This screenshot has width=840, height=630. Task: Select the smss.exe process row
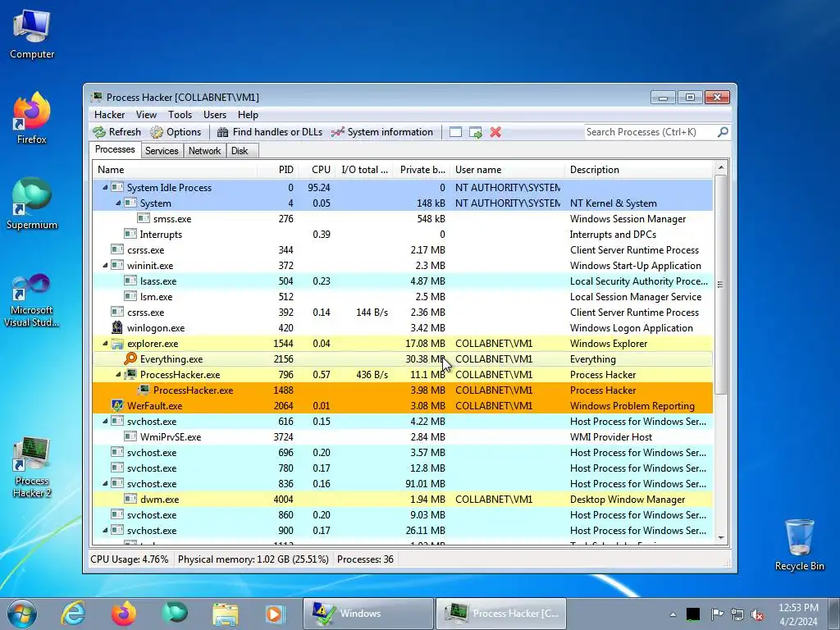(x=403, y=218)
